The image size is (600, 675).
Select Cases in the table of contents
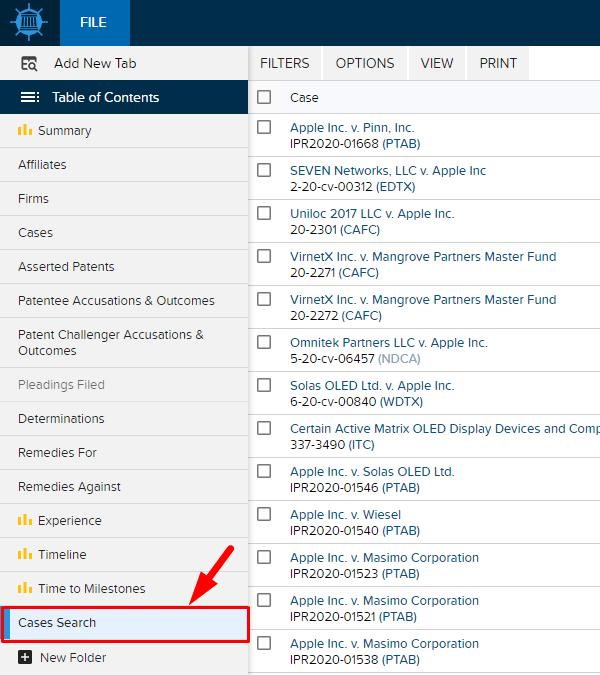click(x=124, y=232)
